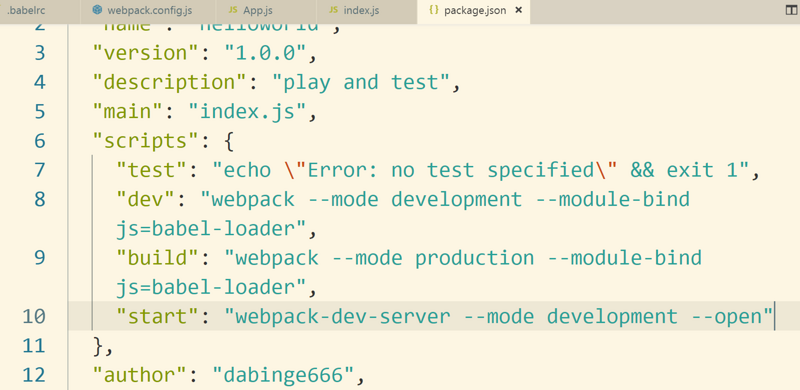This screenshot has width=800, height=390.
Task: Click the JS icon on App.js tab
Action: click(x=233, y=10)
